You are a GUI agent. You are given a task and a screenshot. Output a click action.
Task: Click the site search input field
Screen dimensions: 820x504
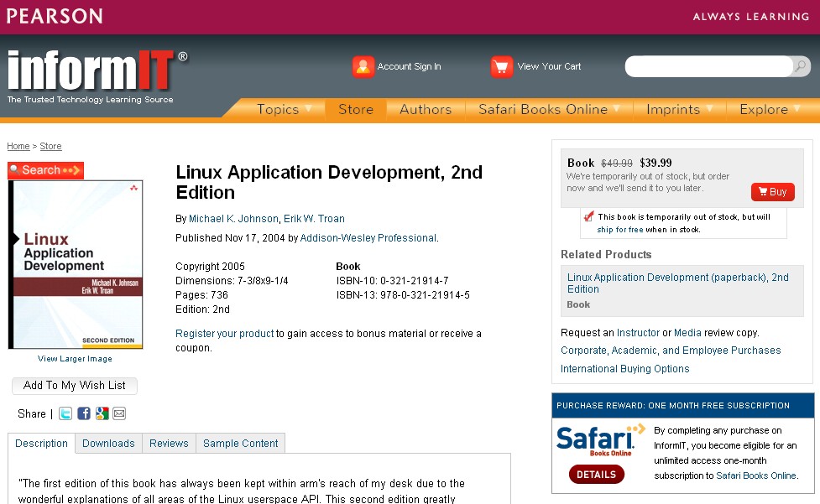[x=709, y=66]
